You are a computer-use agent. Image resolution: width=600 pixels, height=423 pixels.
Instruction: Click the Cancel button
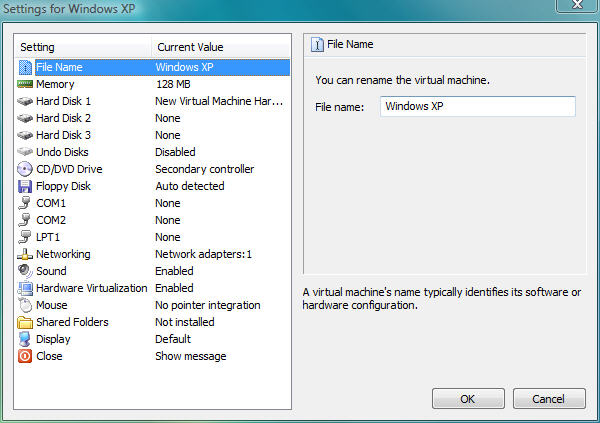click(x=549, y=399)
